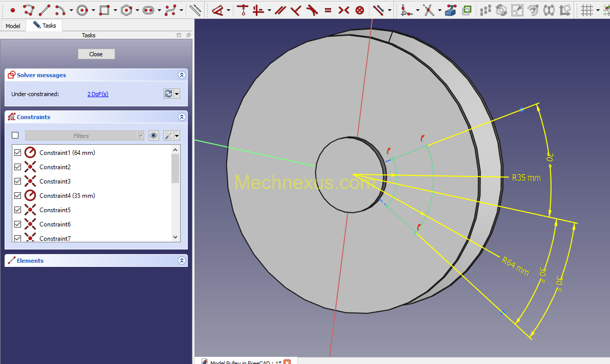Close the Model Pulley document tab
Screen dimensions: 610x364
tap(287, 361)
